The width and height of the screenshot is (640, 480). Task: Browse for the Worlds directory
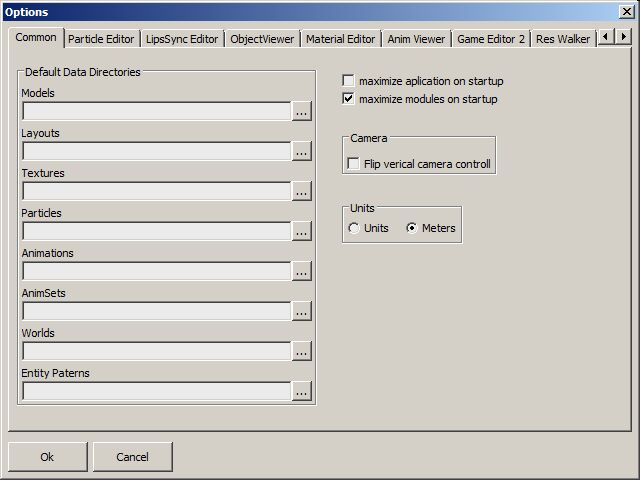point(302,351)
